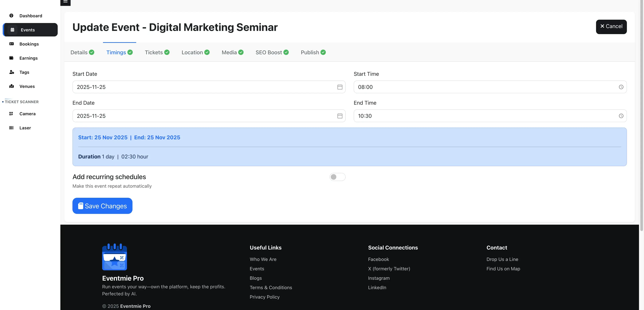Cancel the event update
The width and height of the screenshot is (644, 310).
[611, 27]
